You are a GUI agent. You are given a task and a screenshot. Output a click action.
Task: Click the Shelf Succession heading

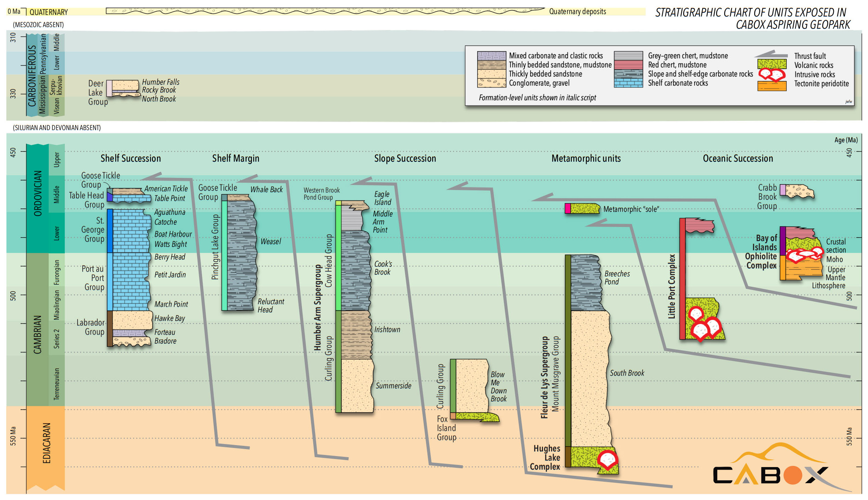point(131,158)
